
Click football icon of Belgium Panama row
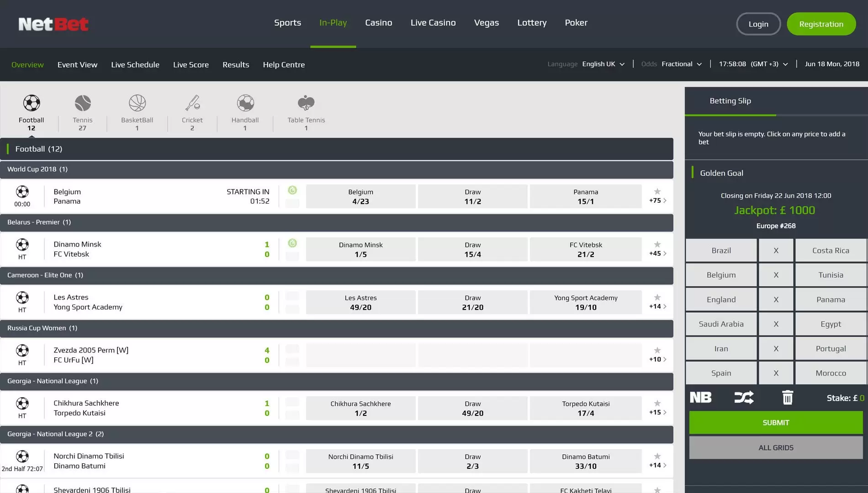(x=22, y=192)
